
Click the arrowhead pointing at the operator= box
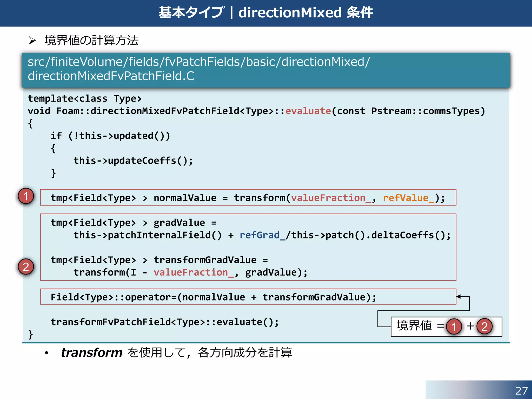(x=459, y=297)
